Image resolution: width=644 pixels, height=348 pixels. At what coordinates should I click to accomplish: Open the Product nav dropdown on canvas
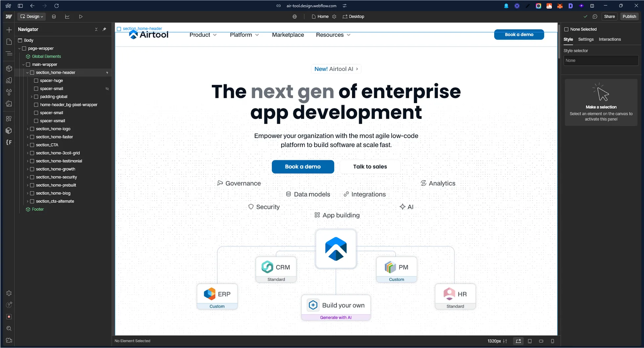pos(203,35)
